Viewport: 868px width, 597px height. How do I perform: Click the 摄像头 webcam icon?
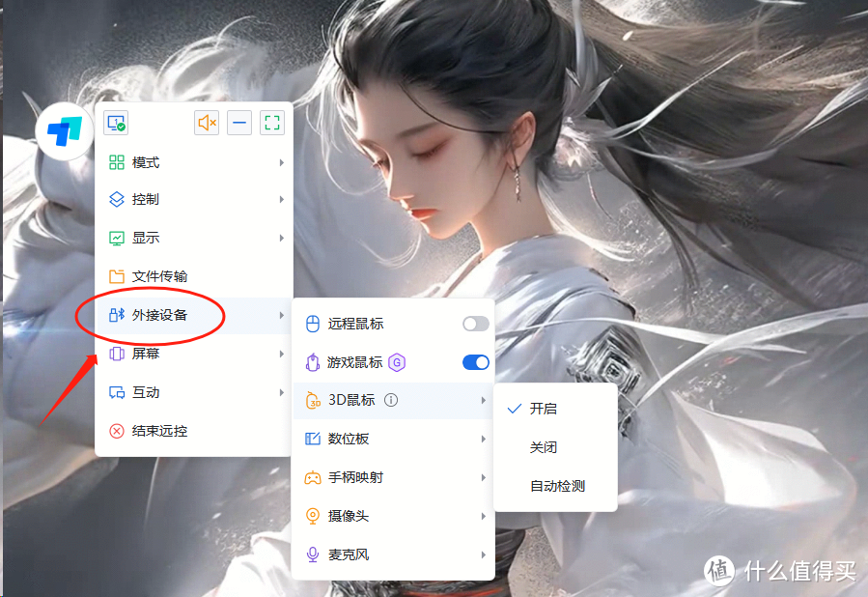click(313, 516)
